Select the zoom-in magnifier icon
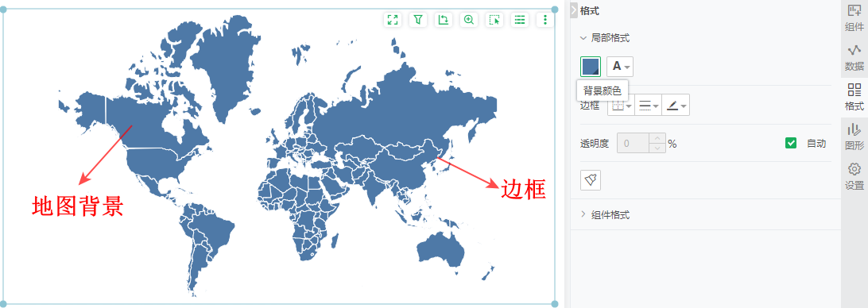Screen dimensions: 868x308 click(469, 20)
